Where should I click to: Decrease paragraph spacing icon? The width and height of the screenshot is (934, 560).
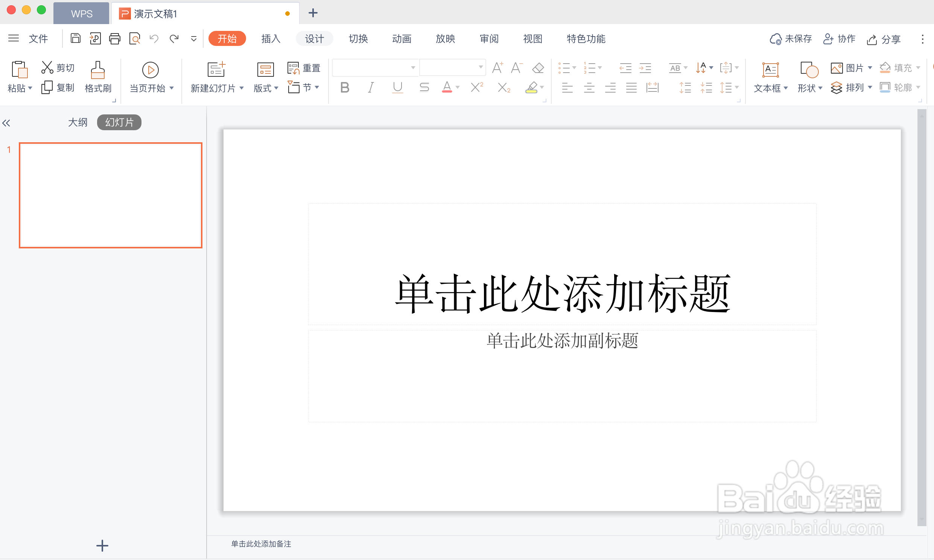(x=706, y=88)
